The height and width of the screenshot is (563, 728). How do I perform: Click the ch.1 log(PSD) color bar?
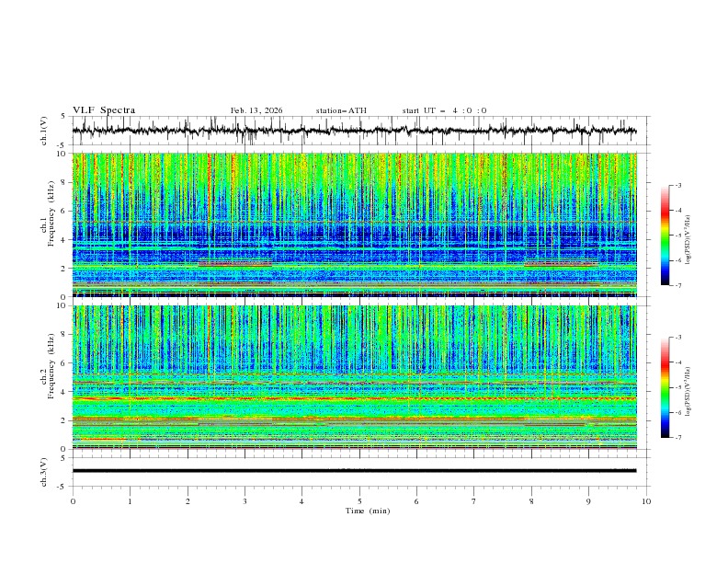[x=665, y=235]
